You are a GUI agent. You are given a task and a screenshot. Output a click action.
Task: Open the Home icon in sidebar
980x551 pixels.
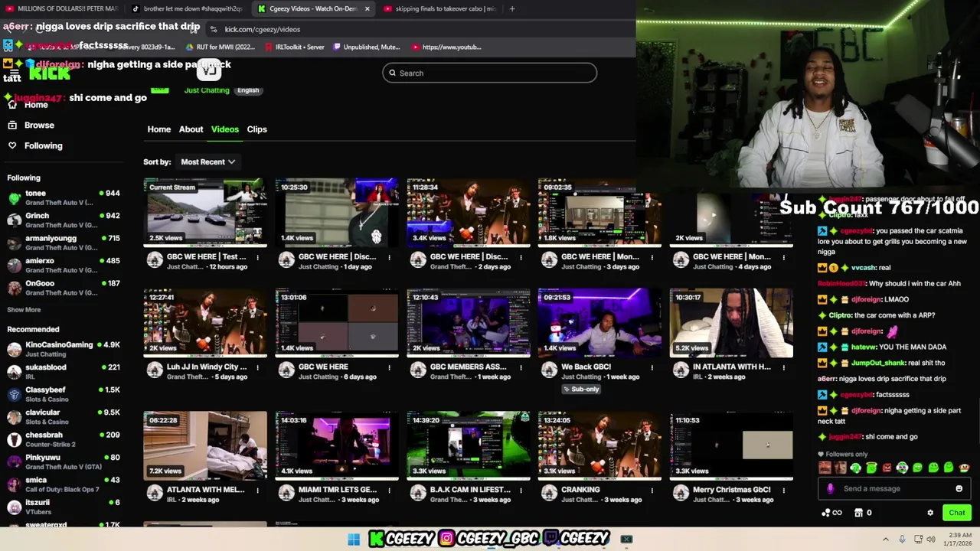(x=12, y=105)
